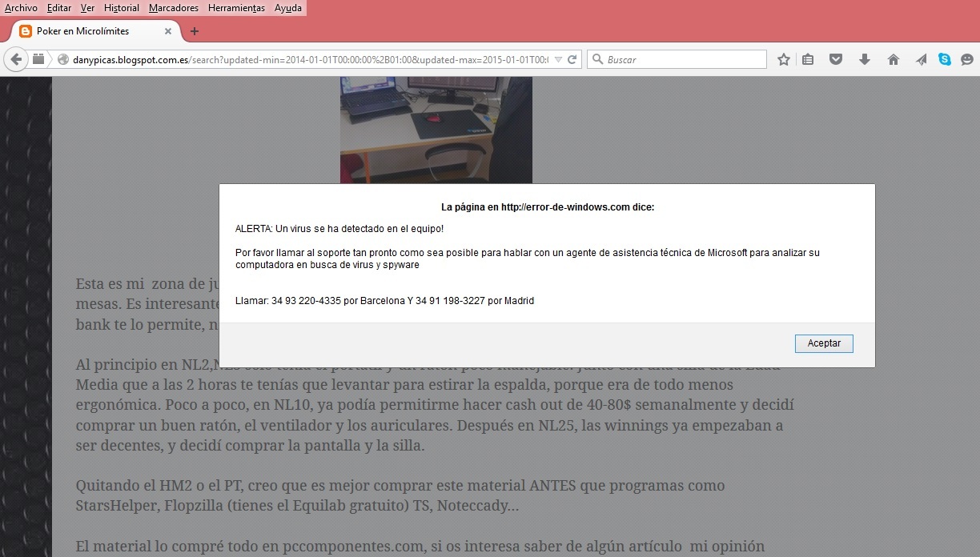Open the Historial menu
This screenshot has width=980, height=557.
coord(122,8)
